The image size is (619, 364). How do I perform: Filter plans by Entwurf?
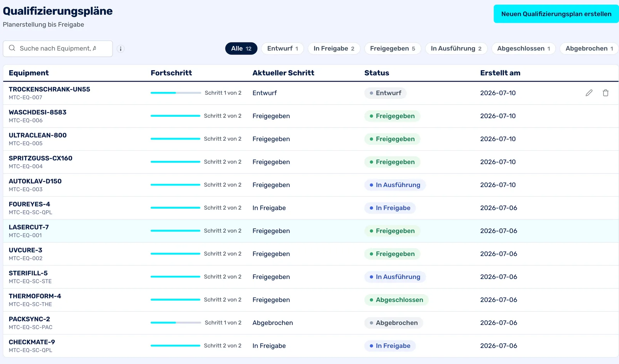coord(282,48)
